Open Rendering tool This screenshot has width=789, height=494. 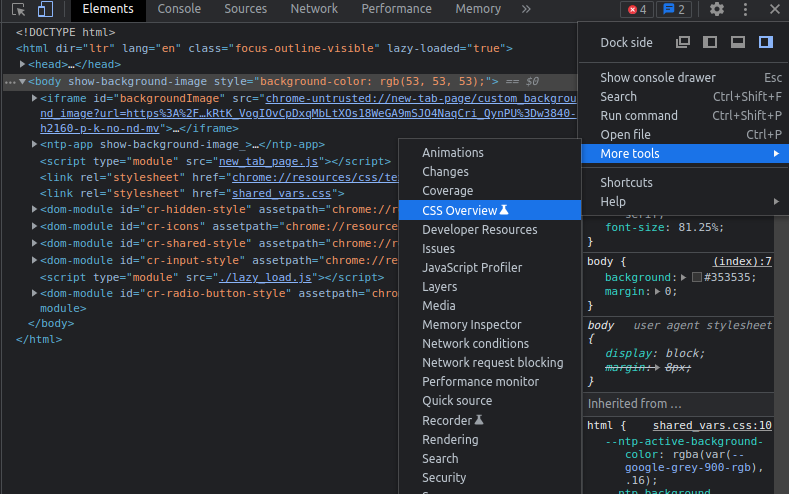coord(490,440)
